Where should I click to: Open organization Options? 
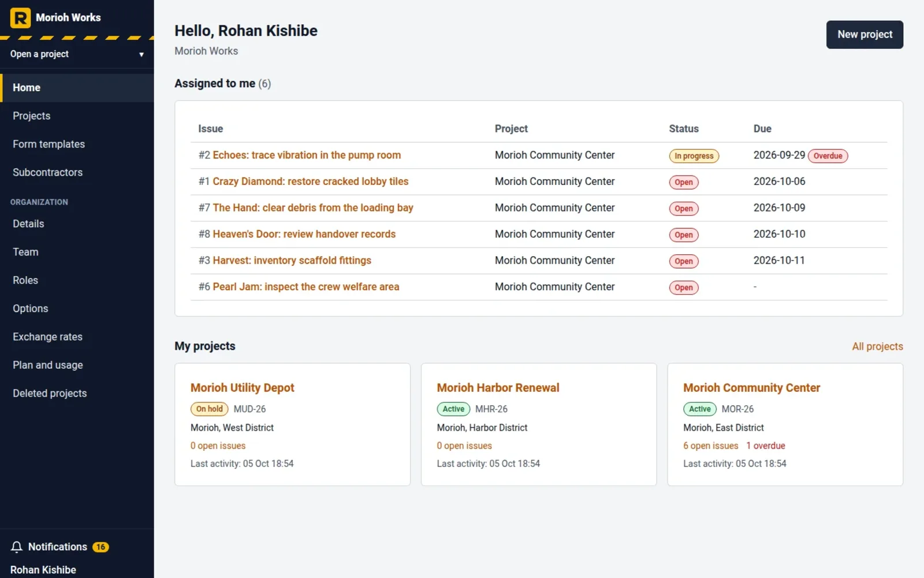pyautogui.click(x=77, y=309)
